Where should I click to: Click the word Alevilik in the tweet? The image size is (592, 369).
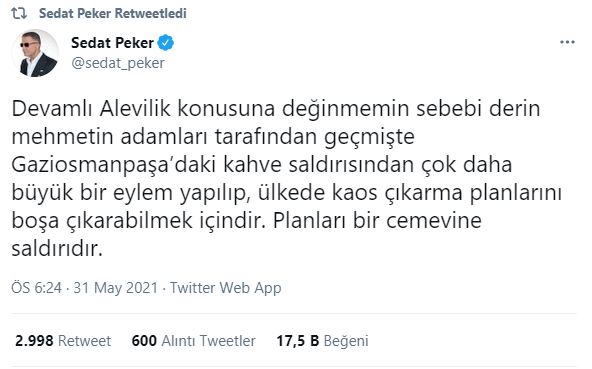(x=135, y=109)
